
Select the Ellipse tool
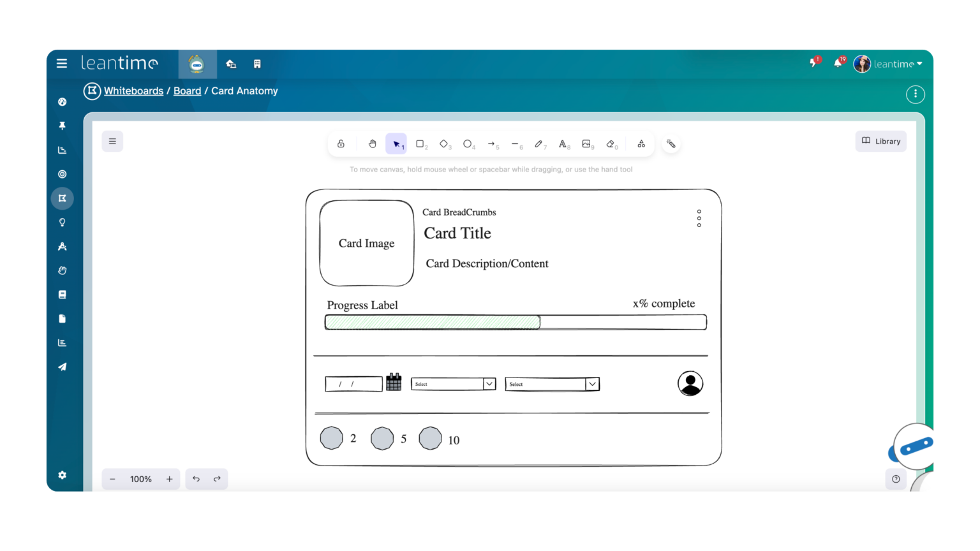point(467,143)
